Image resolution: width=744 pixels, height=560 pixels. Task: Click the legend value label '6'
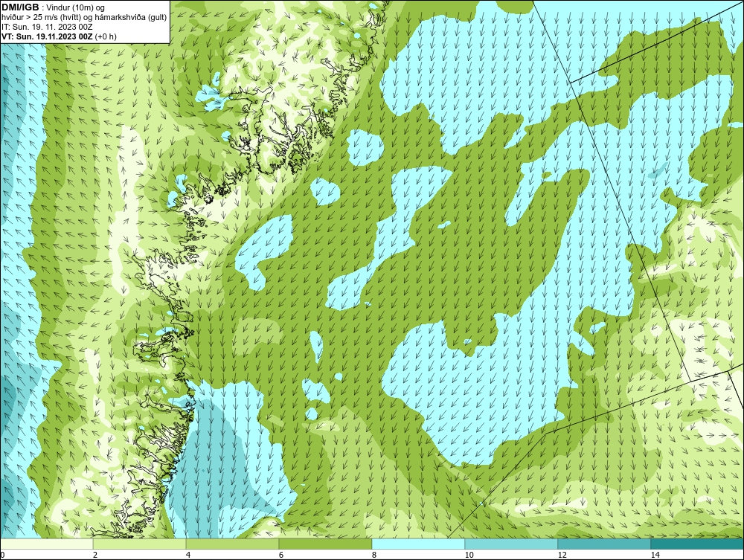pyautogui.click(x=281, y=555)
